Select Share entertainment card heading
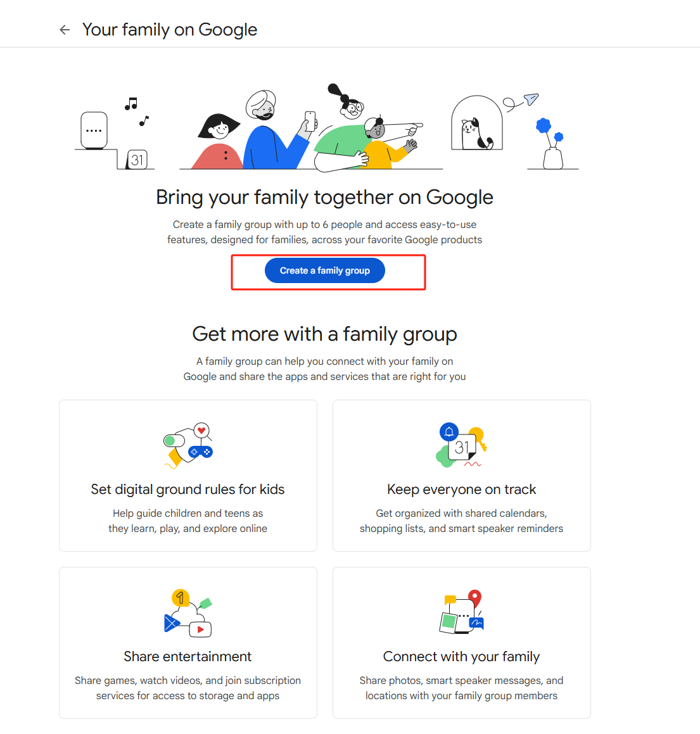This screenshot has height=734, width=700. [x=188, y=657]
